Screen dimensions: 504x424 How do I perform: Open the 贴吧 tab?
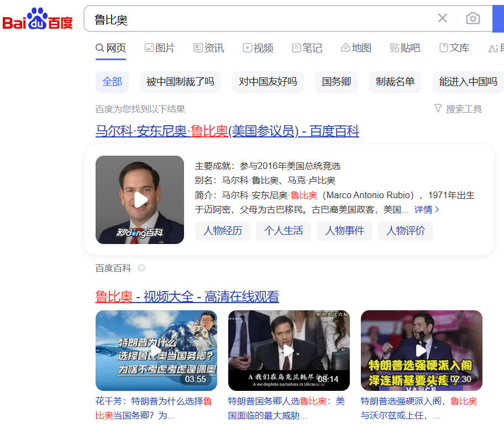pos(405,48)
